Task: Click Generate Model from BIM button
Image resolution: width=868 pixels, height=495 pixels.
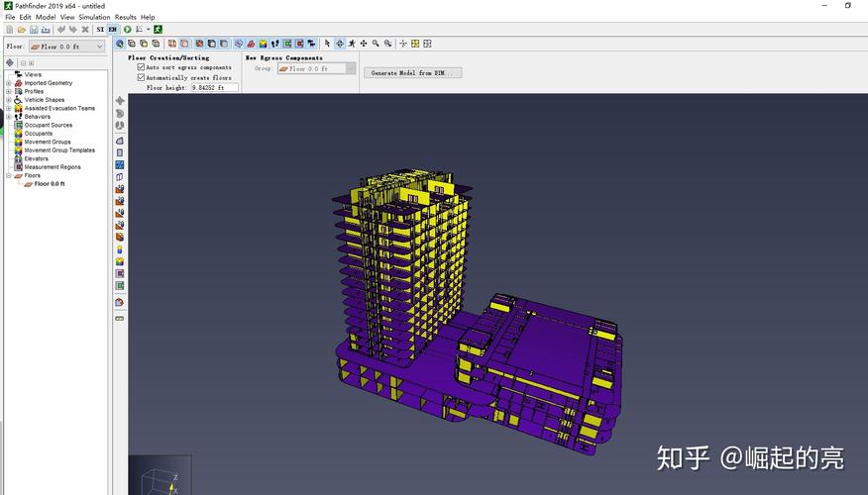Action: (412, 73)
